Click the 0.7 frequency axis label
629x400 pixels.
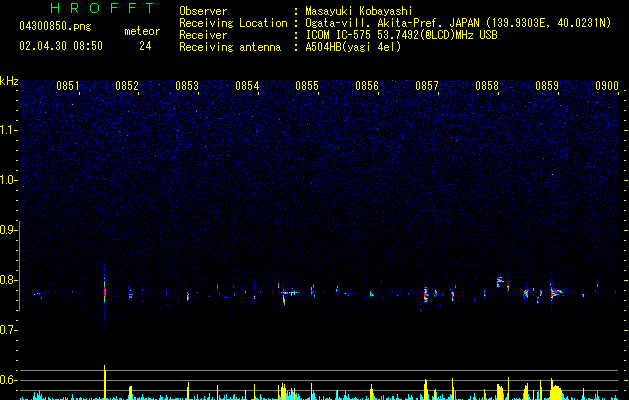pyautogui.click(x=9, y=330)
